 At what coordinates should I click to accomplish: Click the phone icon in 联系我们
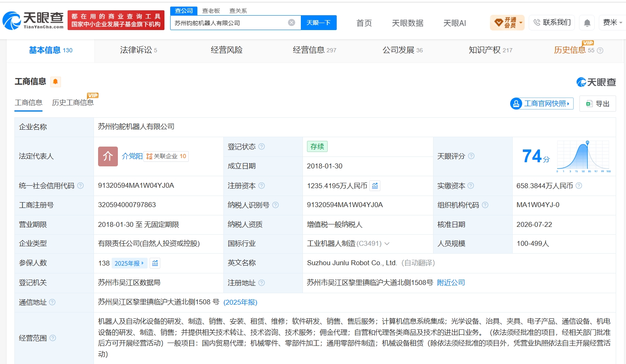pyautogui.click(x=537, y=22)
